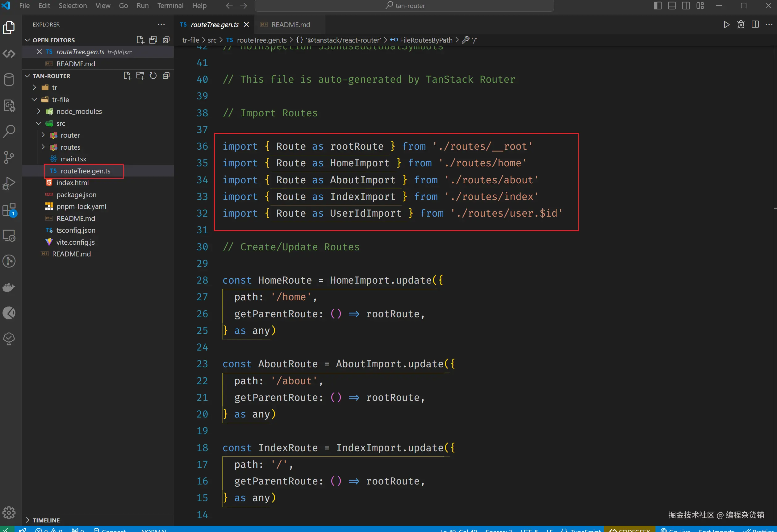Click the tan-router command center search box
777x532 pixels.
pyautogui.click(x=404, y=6)
